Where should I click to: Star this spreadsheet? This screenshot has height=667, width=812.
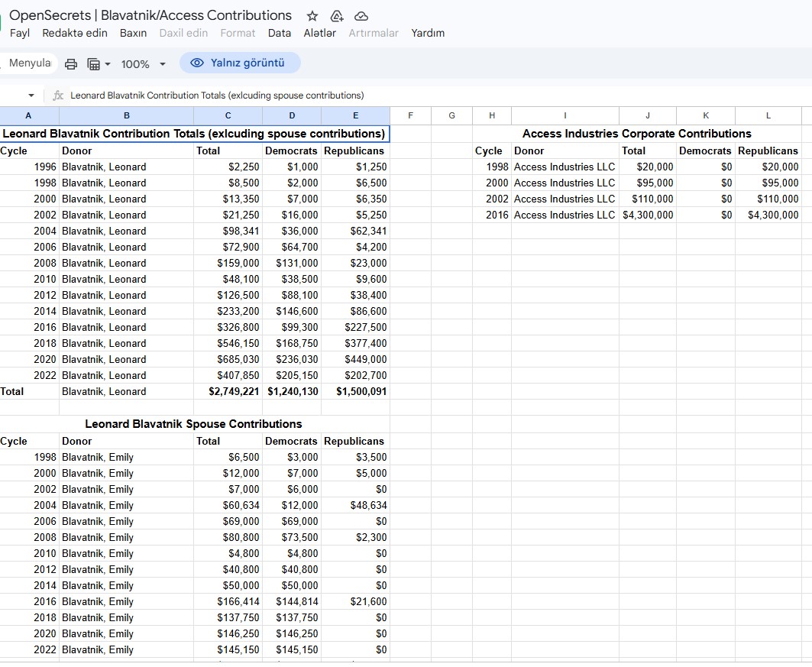tap(312, 16)
